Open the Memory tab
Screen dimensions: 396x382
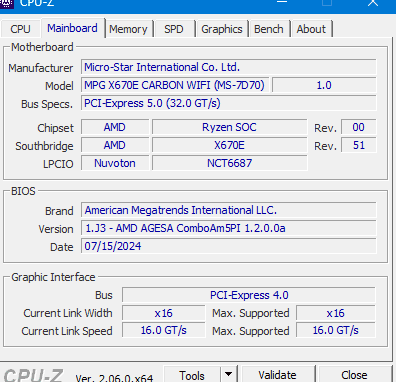[x=128, y=29]
